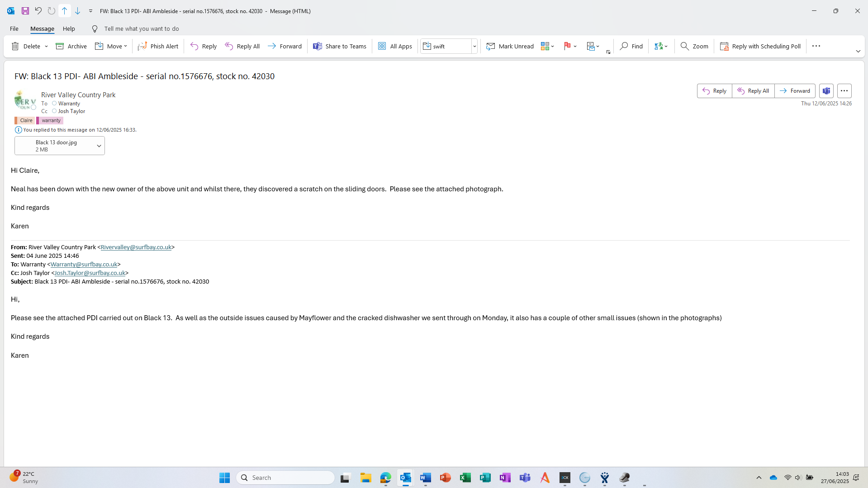Open Microsoft Teams taskbar icon
The width and height of the screenshot is (868, 488).
coord(525,478)
